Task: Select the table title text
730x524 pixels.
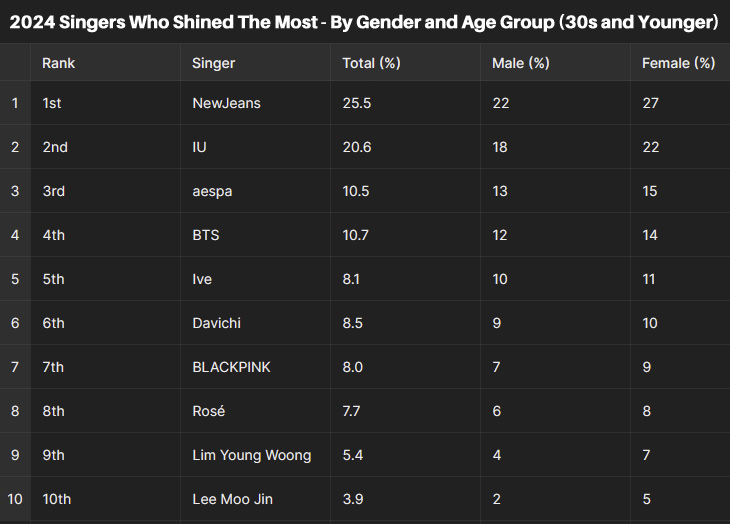Action: click(364, 22)
